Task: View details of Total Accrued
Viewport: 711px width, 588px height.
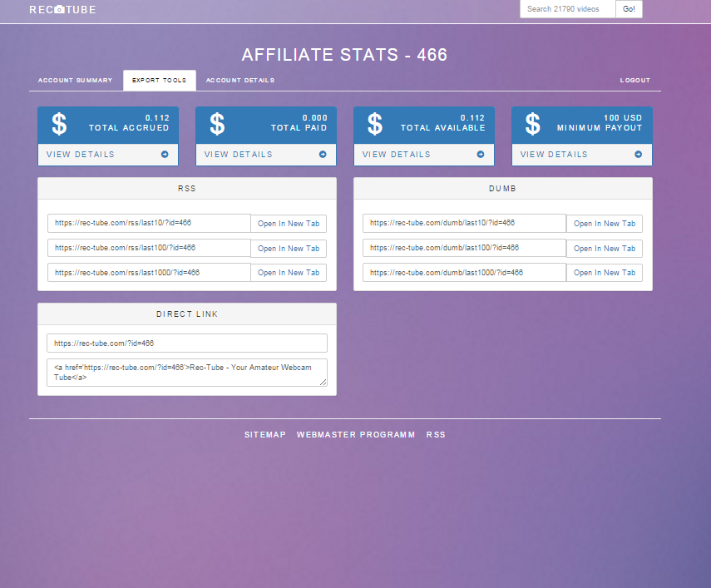Action: pos(108,155)
